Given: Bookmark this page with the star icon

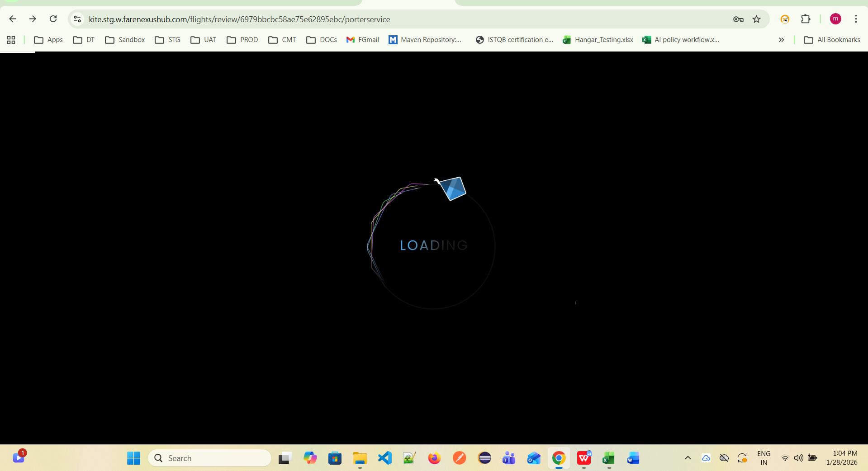Looking at the screenshot, I should click(x=756, y=19).
